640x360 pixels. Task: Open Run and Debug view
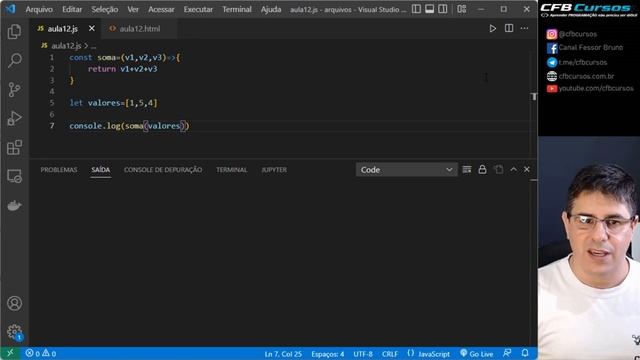click(14, 118)
